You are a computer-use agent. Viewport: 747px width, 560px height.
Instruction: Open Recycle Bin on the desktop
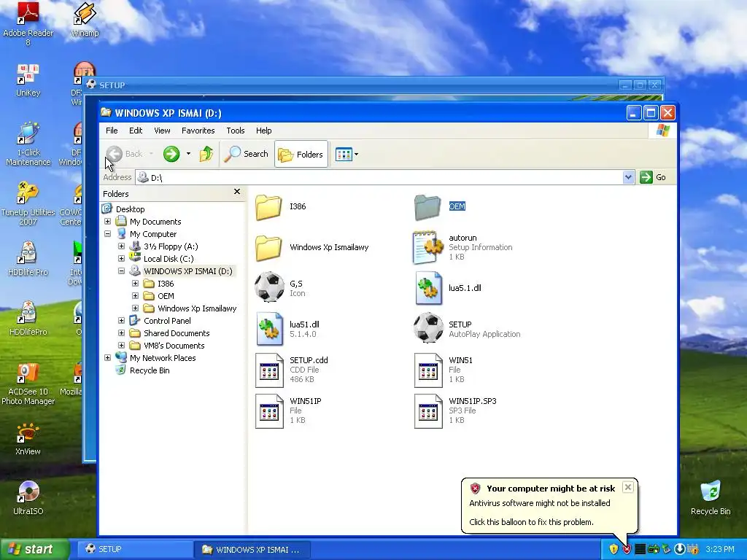(x=711, y=499)
